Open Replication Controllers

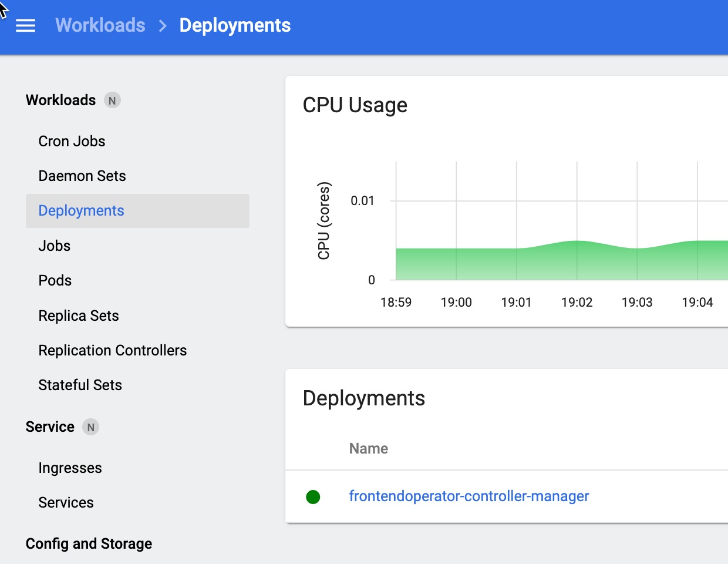click(113, 350)
